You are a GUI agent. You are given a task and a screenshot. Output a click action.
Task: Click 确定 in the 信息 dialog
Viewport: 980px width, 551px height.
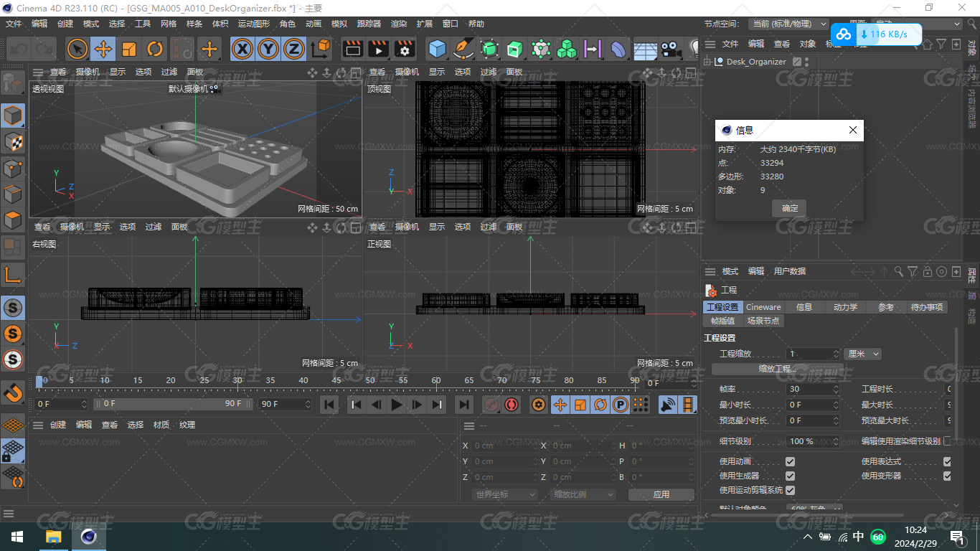789,208
